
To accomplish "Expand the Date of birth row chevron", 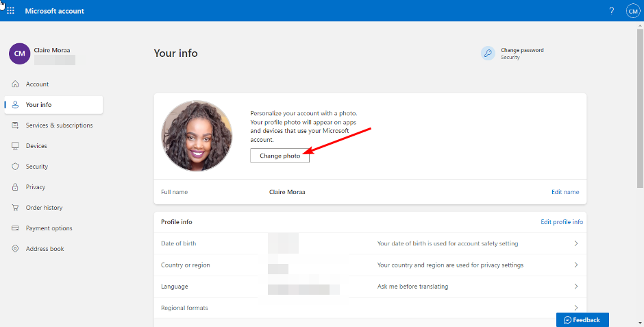I will 575,243.
